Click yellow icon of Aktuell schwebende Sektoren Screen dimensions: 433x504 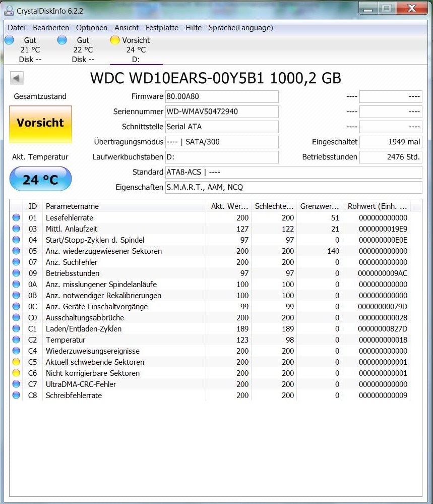point(16,362)
